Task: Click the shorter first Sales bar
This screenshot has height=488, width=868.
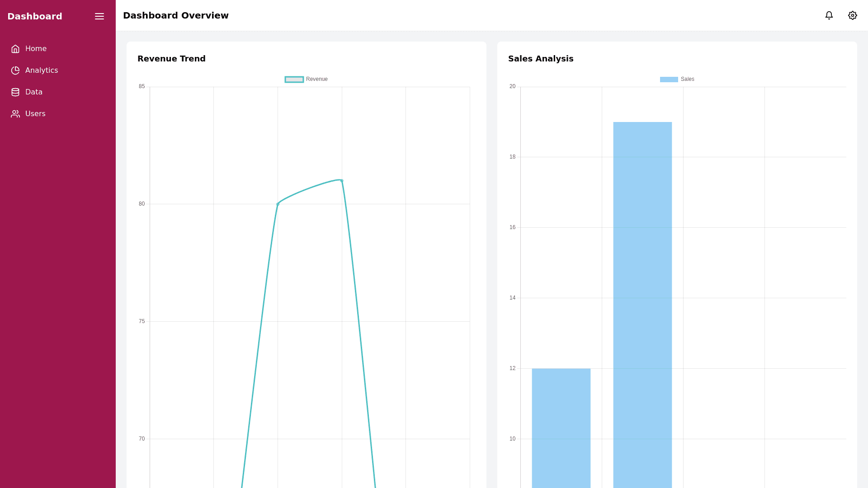Action: click(x=561, y=427)
